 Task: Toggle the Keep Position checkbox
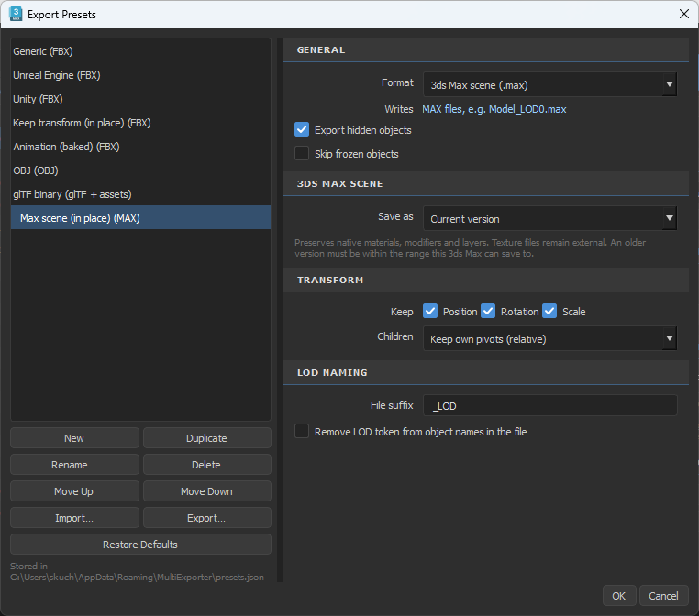(430, 311)
